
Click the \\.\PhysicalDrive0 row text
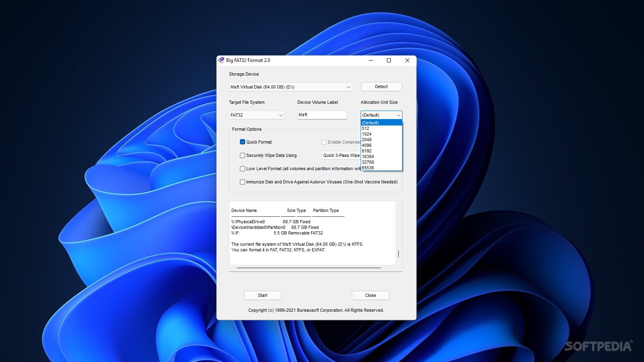coord(271,222)
